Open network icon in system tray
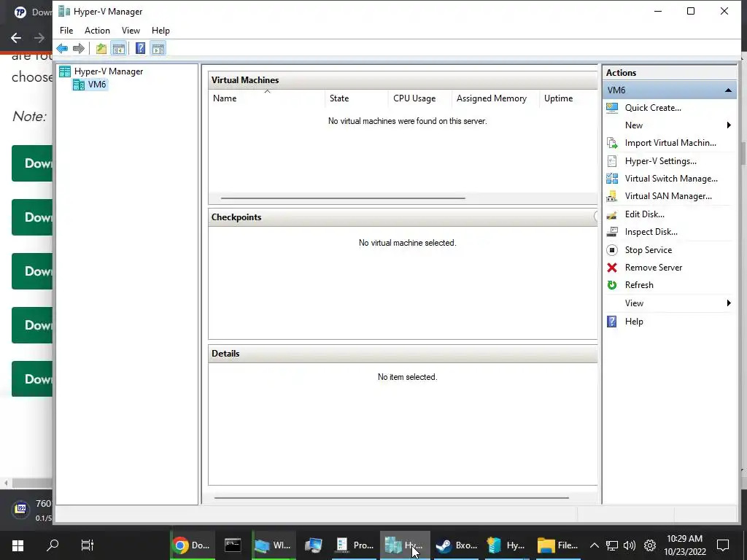747x560 pixels. (612, 545)
